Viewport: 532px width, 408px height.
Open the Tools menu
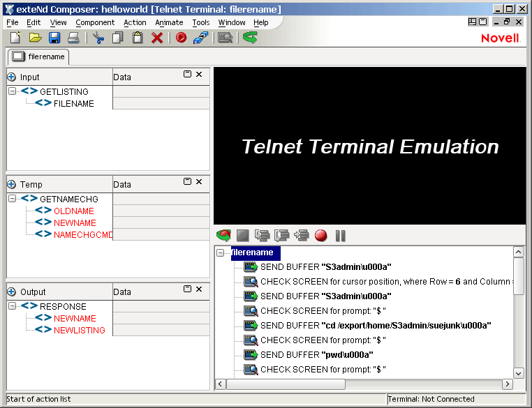201,23
